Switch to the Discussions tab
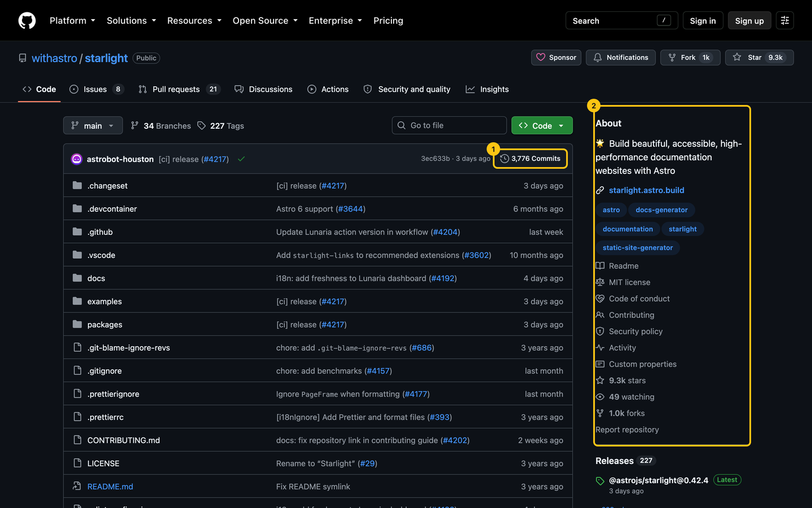 click(263, 89)
